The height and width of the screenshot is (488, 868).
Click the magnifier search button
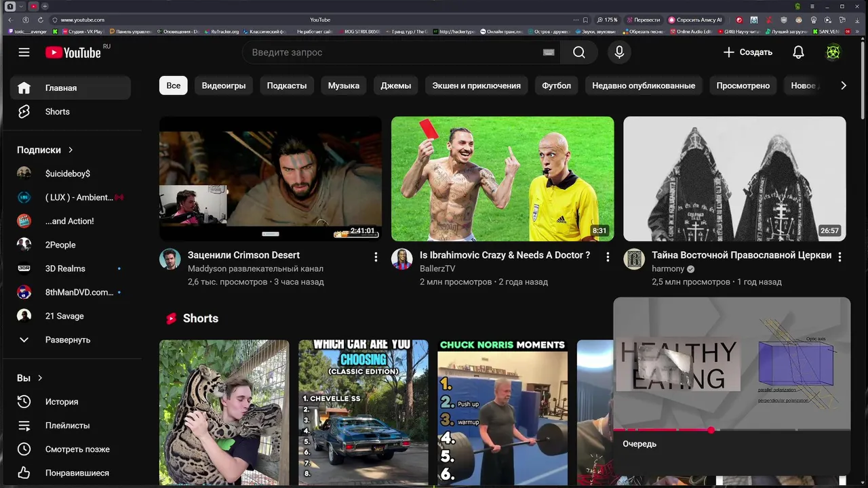tap(579, 52)
